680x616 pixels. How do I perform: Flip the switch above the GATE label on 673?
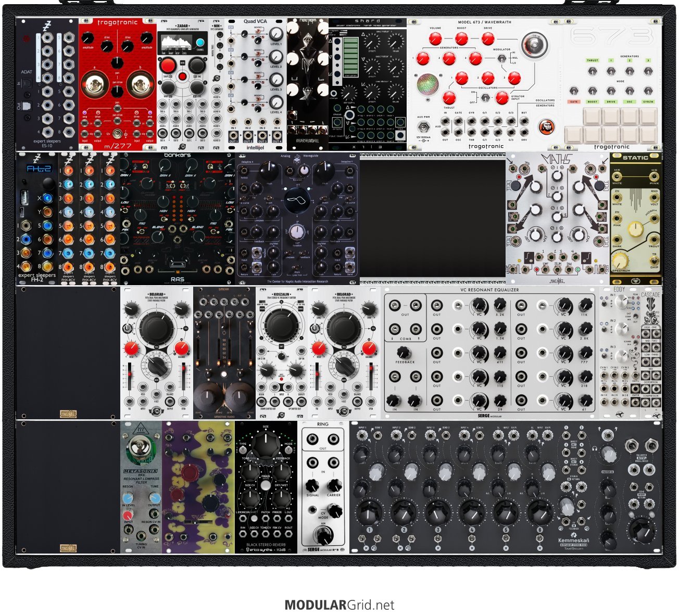tap(574, 91)
